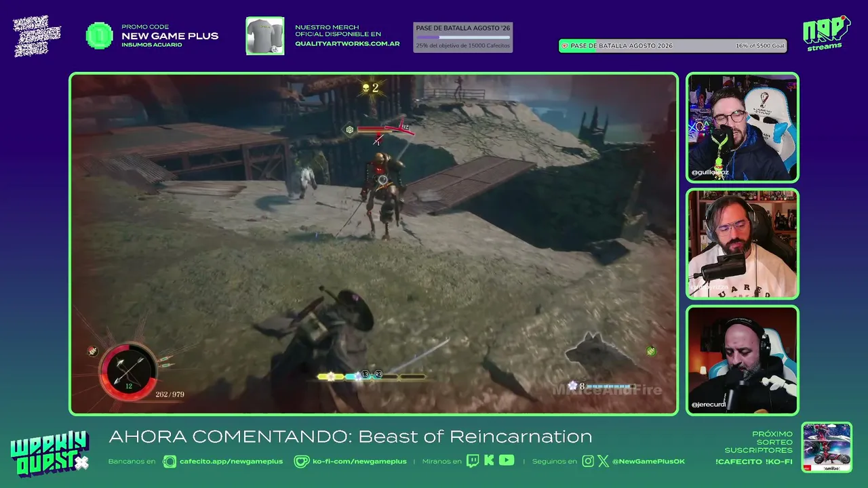868x488 pixels.
Task: Open the merch t-shirt thumbnail
Action: (x=265, y=36)
